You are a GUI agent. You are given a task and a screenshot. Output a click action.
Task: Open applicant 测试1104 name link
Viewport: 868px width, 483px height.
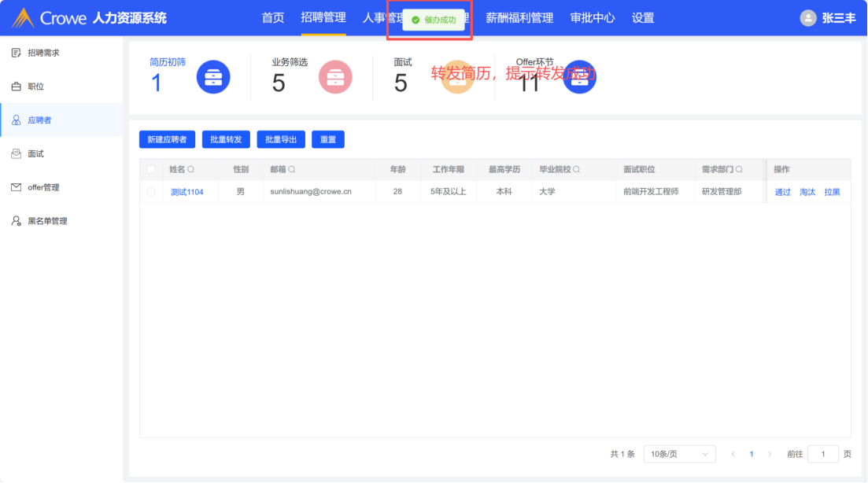187,192
